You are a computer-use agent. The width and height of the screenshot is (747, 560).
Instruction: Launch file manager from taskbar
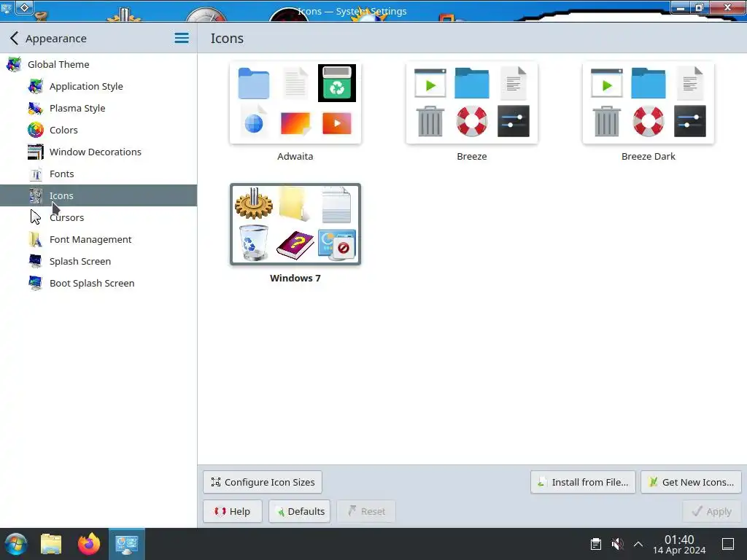(x=52, y=544)
